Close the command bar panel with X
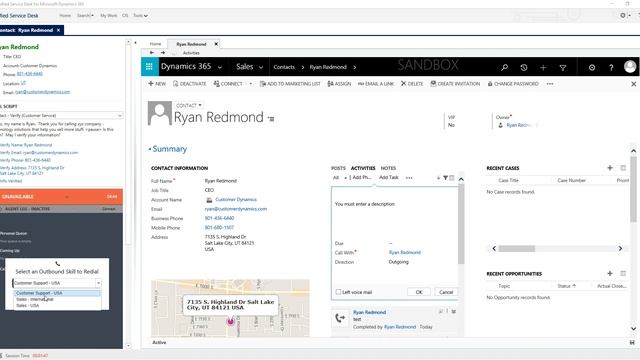The height and width of the screenshot is (360, 640). 633,84
